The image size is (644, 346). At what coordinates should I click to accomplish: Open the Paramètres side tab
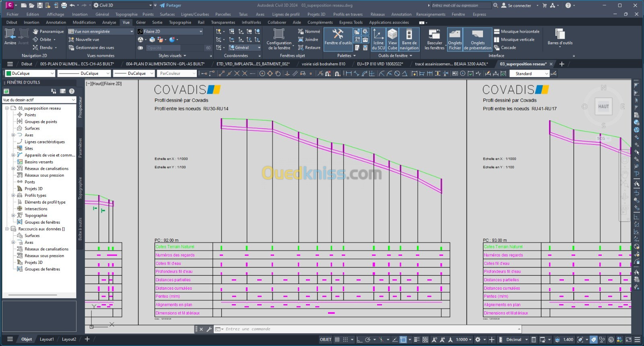click(x=80, y=148)
